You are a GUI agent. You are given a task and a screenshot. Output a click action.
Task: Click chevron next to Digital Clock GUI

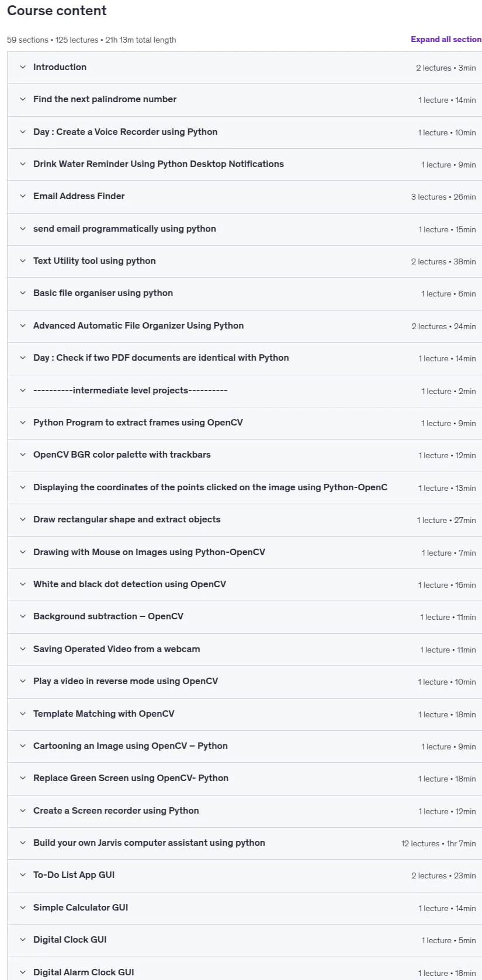[x=23, y=940]
